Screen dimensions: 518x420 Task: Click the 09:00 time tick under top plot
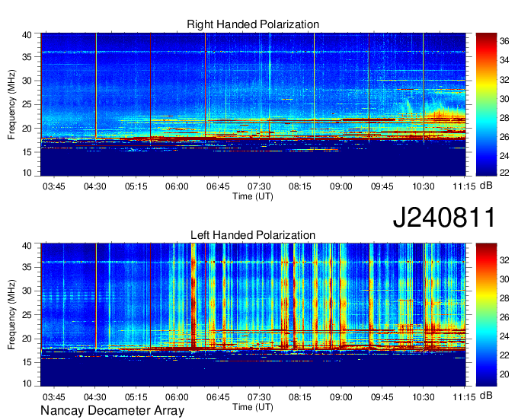[x=341, y=186]
